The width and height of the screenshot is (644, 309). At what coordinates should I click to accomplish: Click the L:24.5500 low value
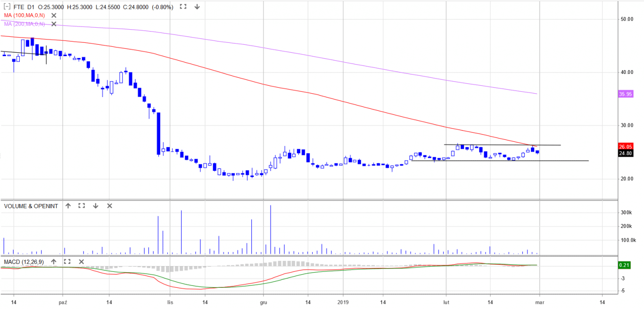(107, 7)
